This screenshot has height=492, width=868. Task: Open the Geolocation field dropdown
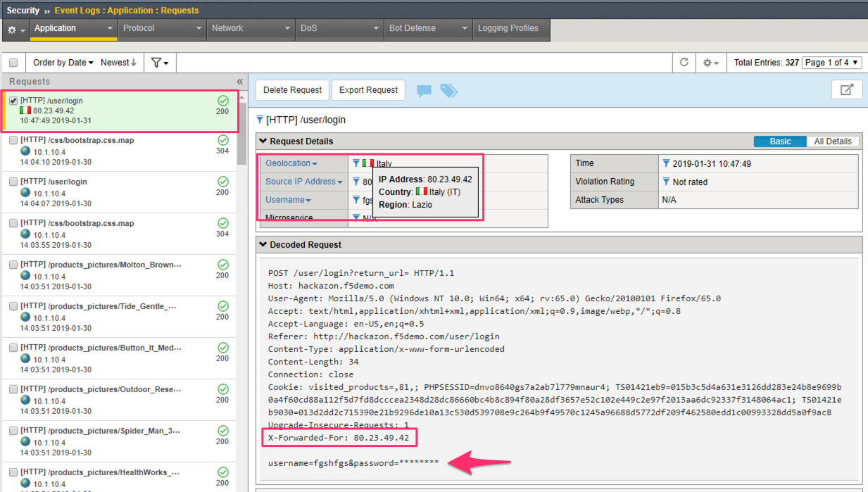pos(291,163)
